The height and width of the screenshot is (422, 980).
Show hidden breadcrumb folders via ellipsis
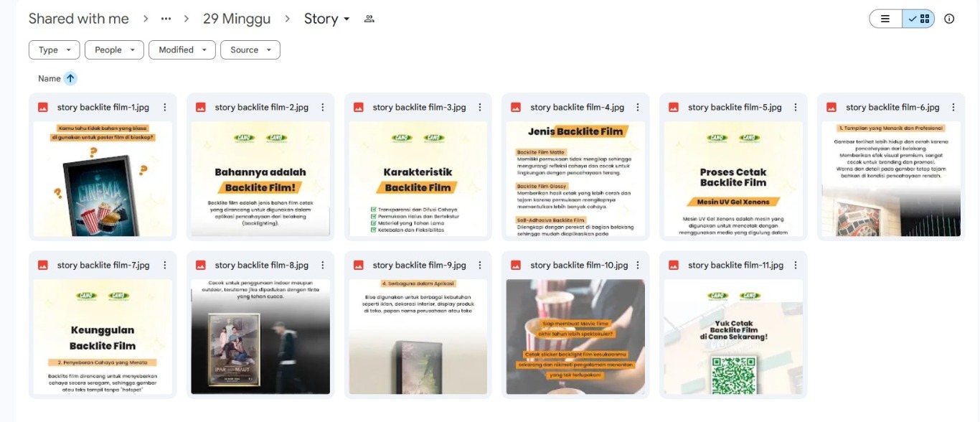coord(166,19)
